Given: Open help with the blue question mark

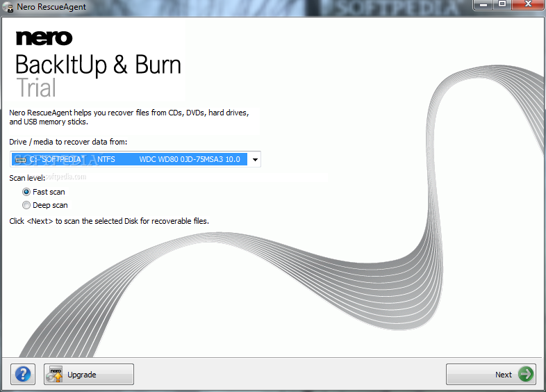Looking at the screenshot, I should (23, 374).
